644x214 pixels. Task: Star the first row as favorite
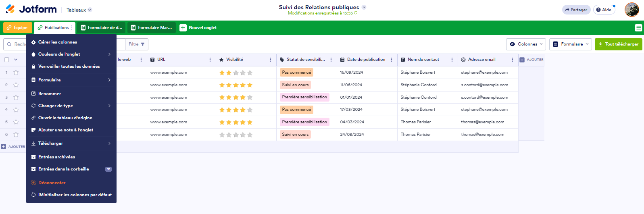[16, 73]
